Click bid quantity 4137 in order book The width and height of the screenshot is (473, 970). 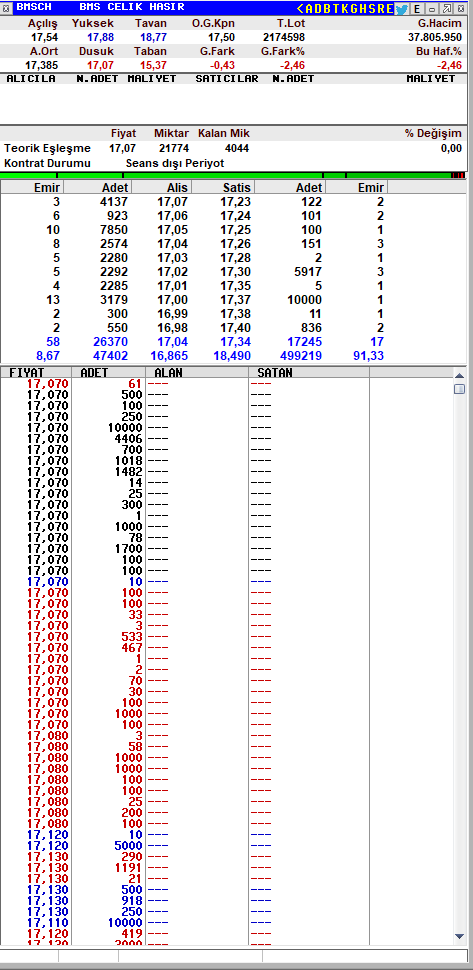[x=113, y=202]
